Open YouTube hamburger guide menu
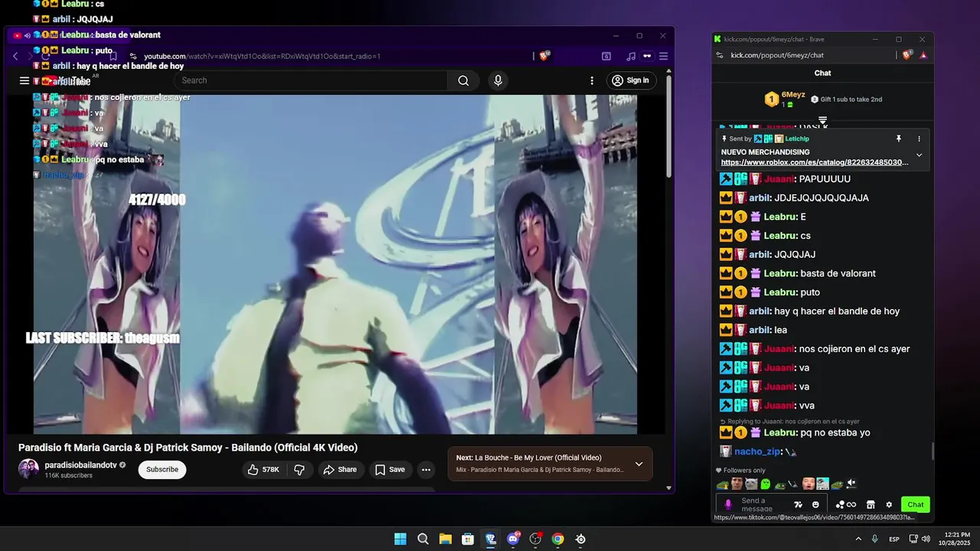Image resolution: width=980 pixels, height=551 pixels. click(24, 80)
